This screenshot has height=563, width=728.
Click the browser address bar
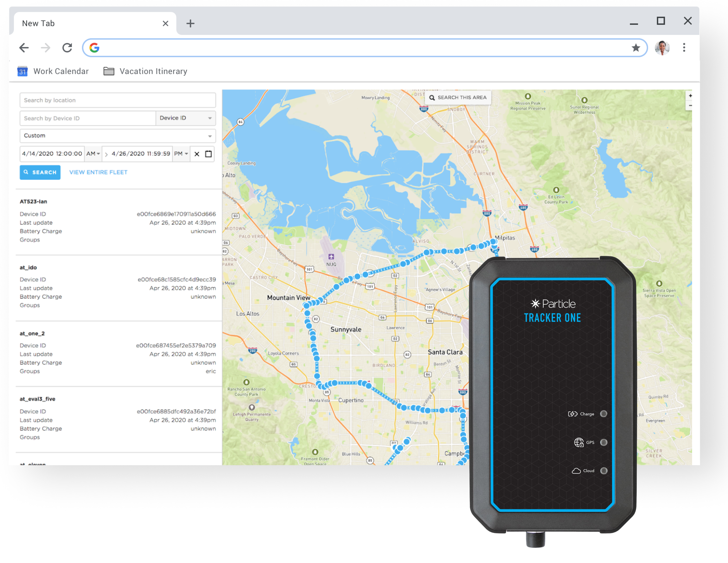coord(365,48)
